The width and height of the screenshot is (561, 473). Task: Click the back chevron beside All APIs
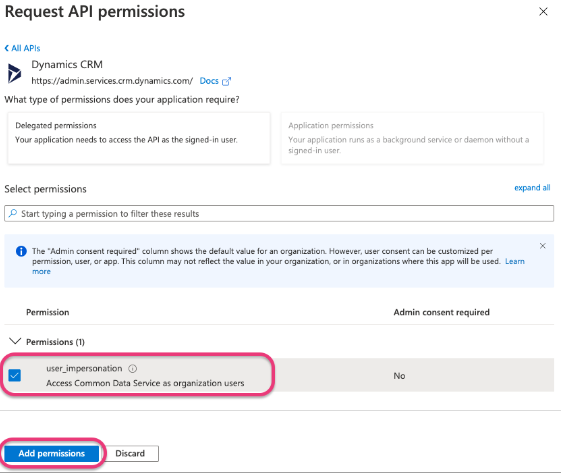click(x=6, y=48)
